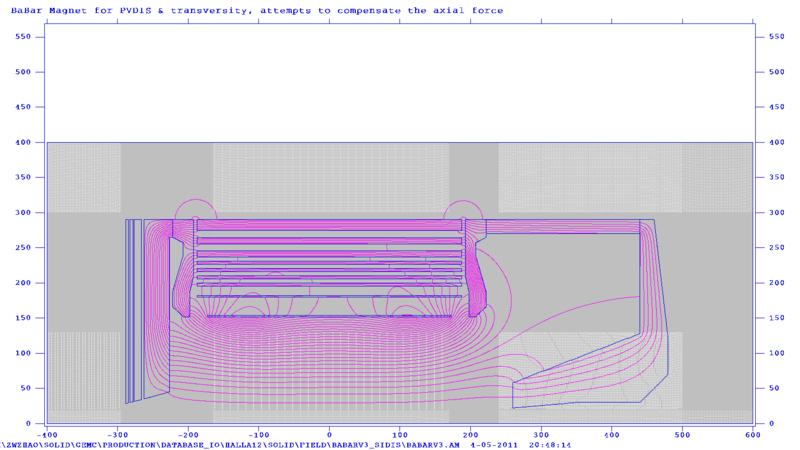
Task: Click the "100" label on the right y-axis
Action: click(777, 353)
